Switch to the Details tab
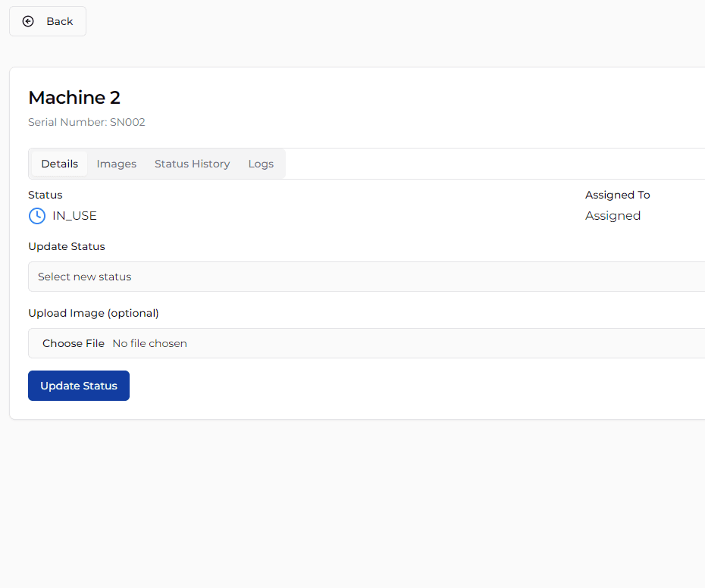The width and height of the screenshot is (705, 588). coord(60,164)
